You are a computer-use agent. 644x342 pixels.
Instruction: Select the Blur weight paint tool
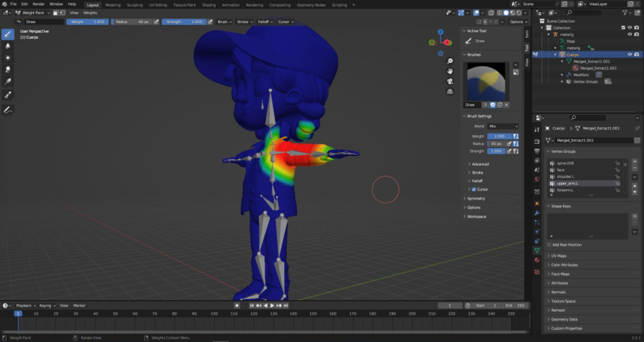click(x=8, y=46)
